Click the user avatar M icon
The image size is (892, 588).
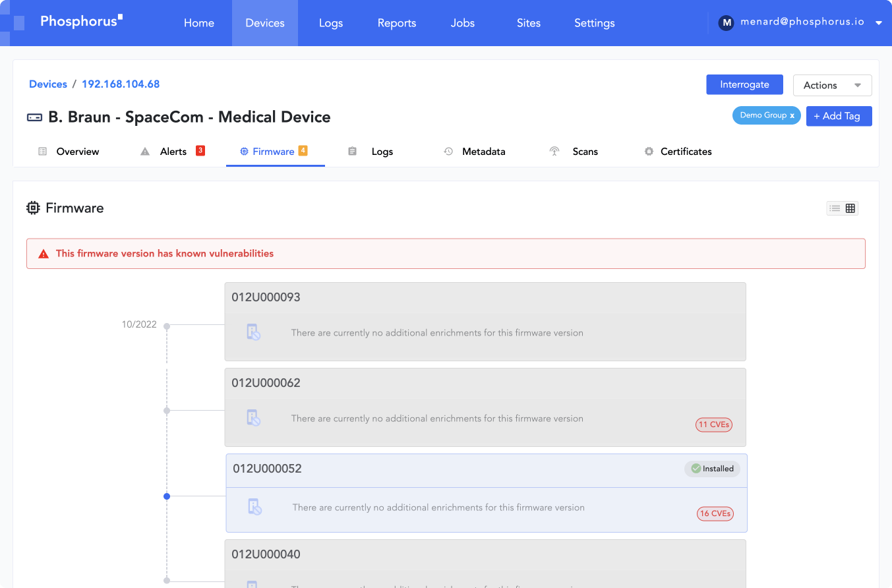click(726, 22)
